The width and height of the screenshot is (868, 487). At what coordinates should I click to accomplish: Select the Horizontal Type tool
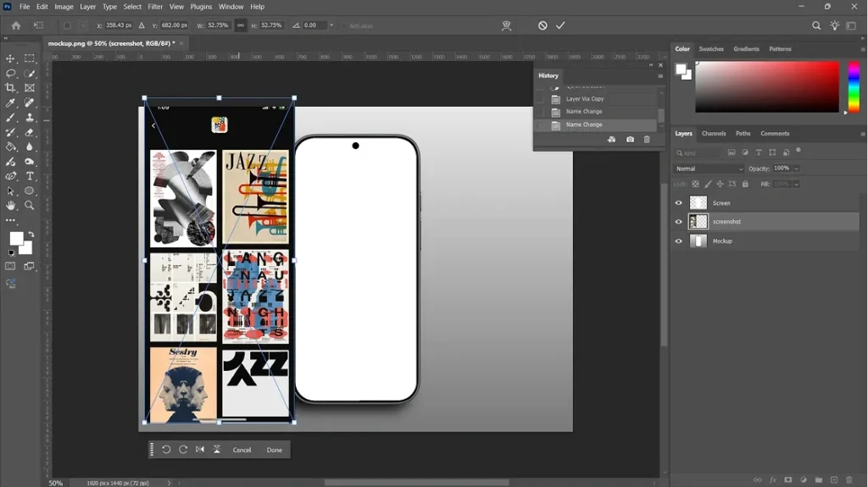(30, 176)
